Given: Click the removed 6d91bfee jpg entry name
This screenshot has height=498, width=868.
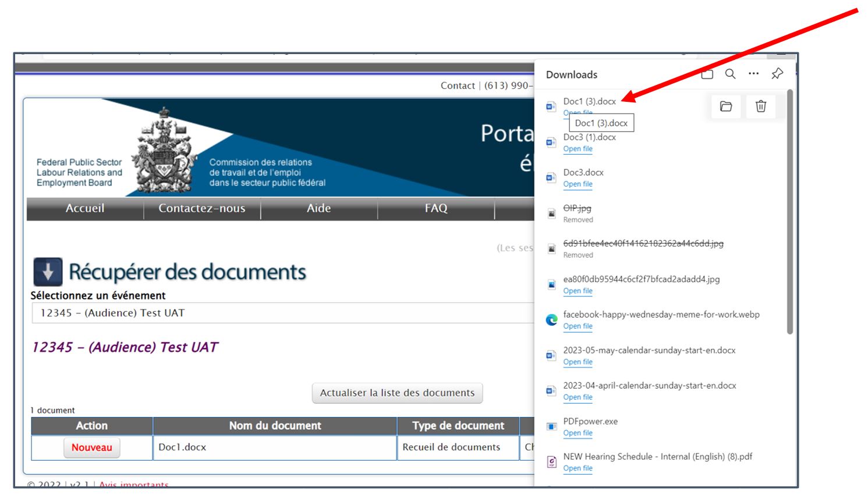Looking at the screenshot, I should [x=643, y=243].
